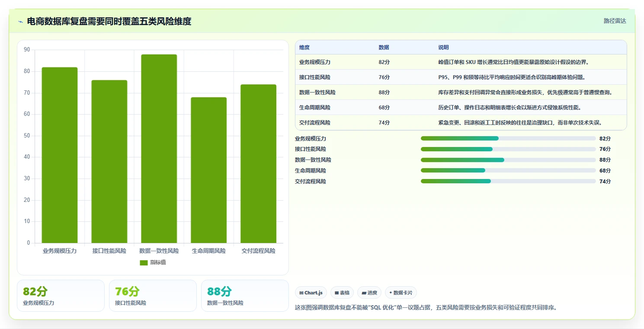
Task: Open the 88分 数据一致性风险 data card
Action: coord(245,296)
